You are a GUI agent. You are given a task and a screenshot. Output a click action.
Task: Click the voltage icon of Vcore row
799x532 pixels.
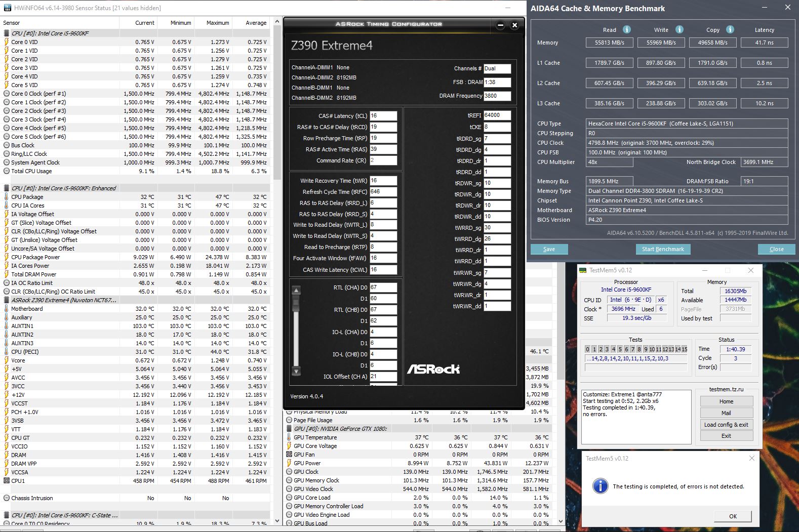tap(7, 360)
